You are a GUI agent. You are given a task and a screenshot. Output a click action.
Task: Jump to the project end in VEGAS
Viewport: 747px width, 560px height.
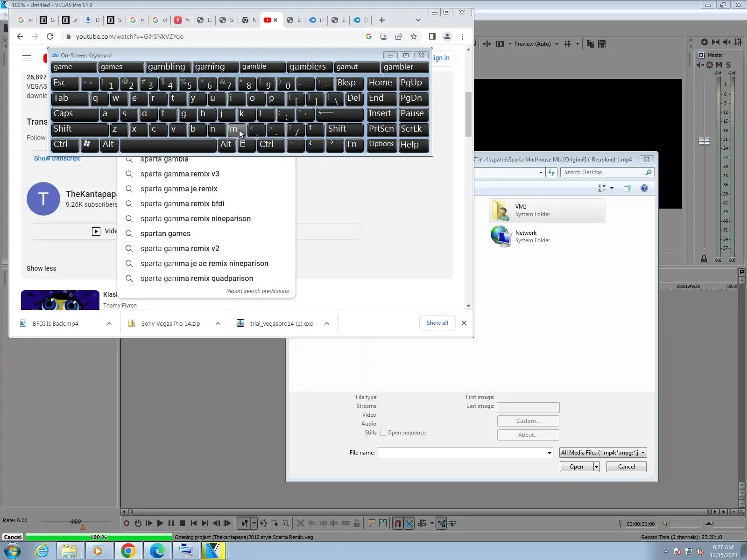[x=205, y=524]
